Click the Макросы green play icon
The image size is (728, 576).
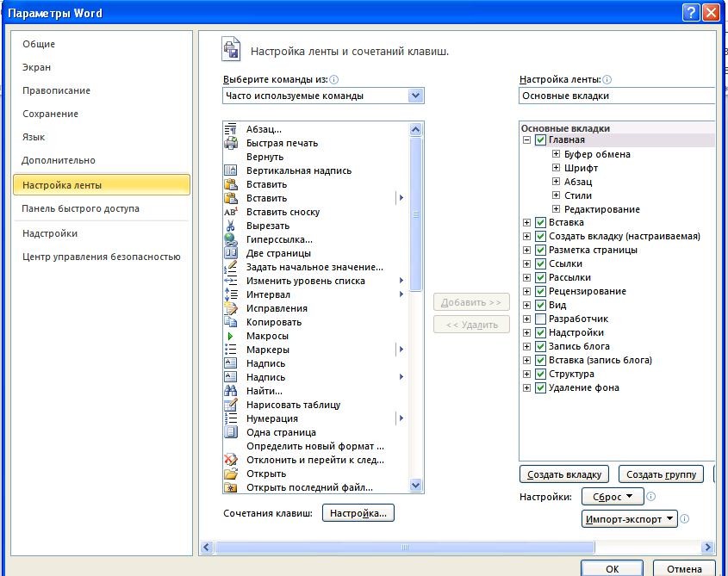click(230, 336)
